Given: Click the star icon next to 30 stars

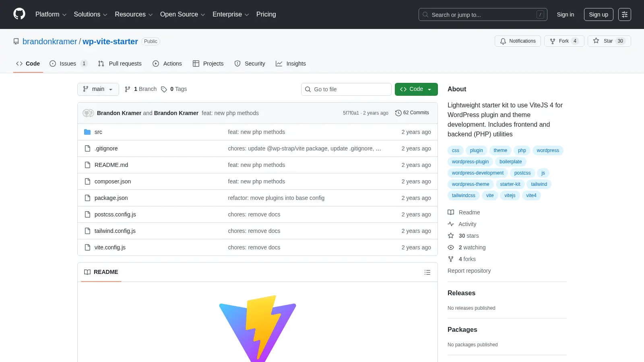Looking at the screenshot, I should point(451,236).
